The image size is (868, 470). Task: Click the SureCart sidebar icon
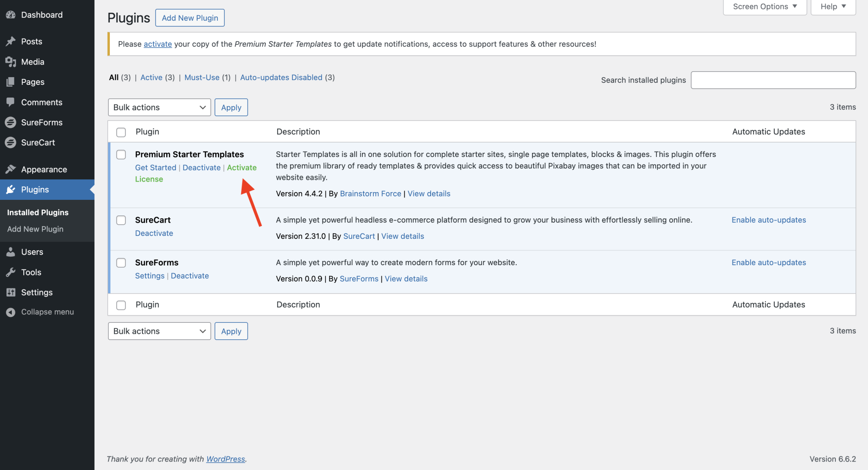tap(11, 143)
